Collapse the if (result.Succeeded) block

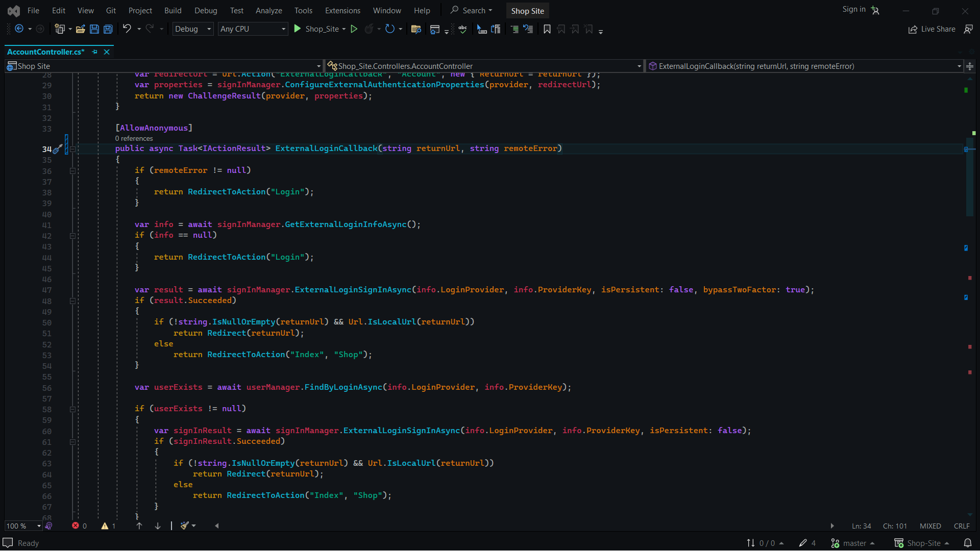[x=72, y=301]
